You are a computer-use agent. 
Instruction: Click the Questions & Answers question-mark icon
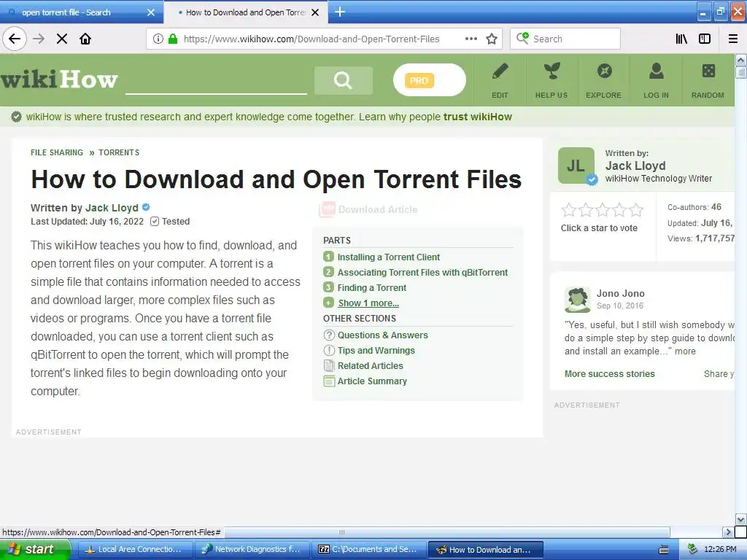coord(329,335)
